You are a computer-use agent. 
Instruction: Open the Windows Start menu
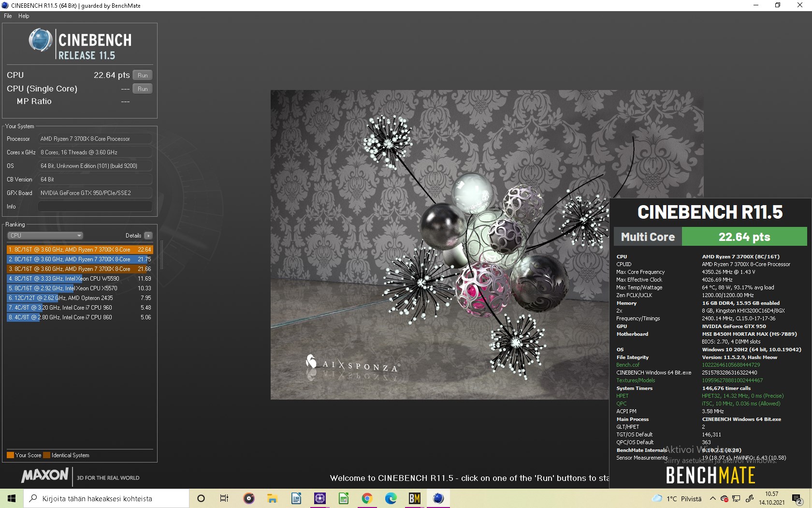point(12,498)
